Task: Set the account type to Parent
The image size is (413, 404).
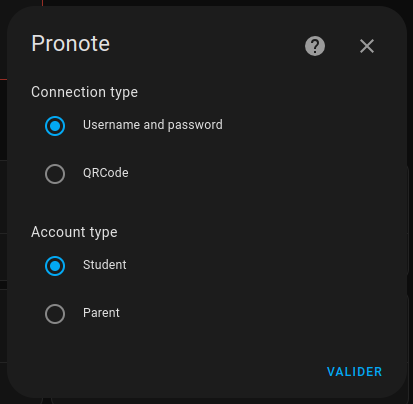Action: click(x=55, y=314)
